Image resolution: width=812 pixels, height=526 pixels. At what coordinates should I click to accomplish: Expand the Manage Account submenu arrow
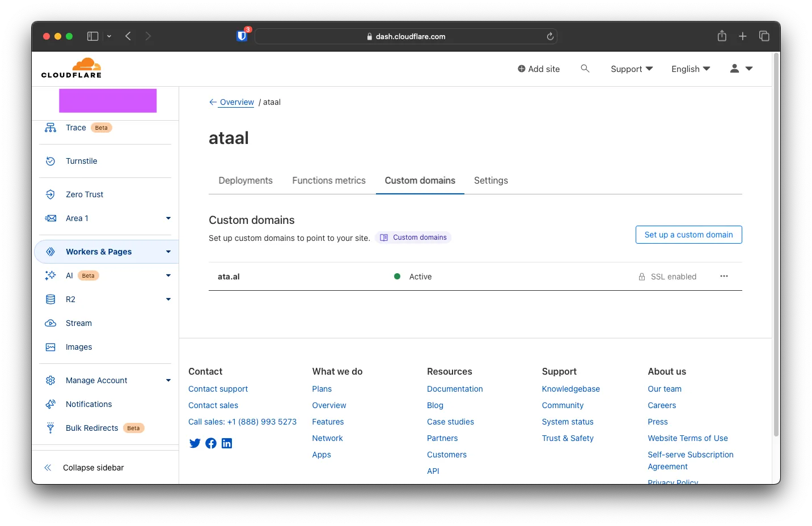[x=168, y=380]
